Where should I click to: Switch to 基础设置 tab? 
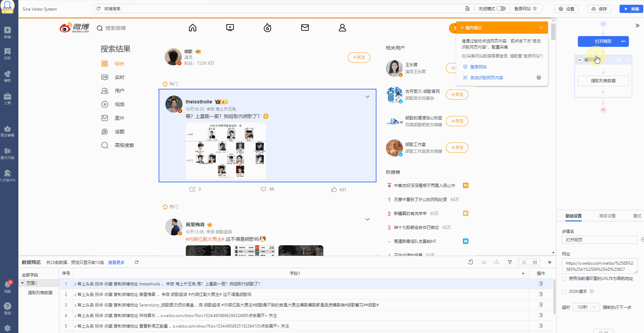(573, 216)
